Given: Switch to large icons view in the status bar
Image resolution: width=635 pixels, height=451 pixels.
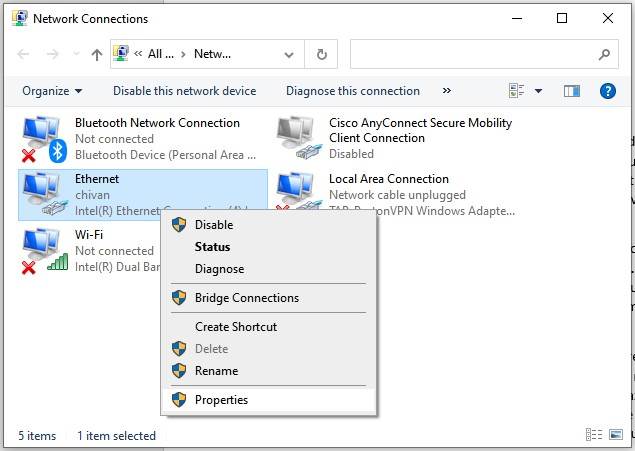Looking at the screenshot, I should [615, 436].
